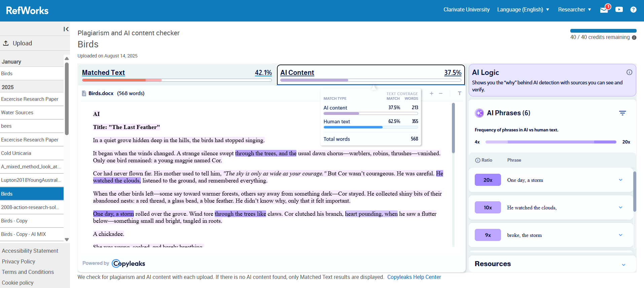Click the AI Phrases sparkle icon

click(479, 113)
